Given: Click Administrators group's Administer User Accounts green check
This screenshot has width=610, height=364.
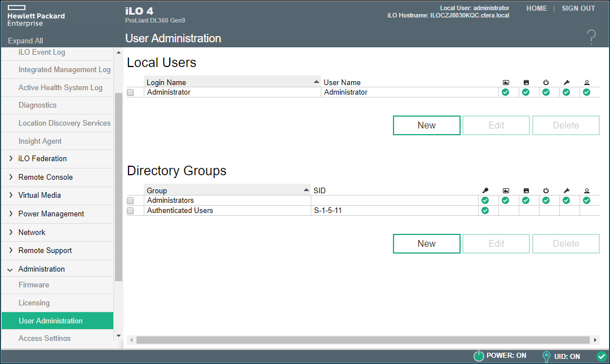Looking at the screenshot, I should point(587,200).
